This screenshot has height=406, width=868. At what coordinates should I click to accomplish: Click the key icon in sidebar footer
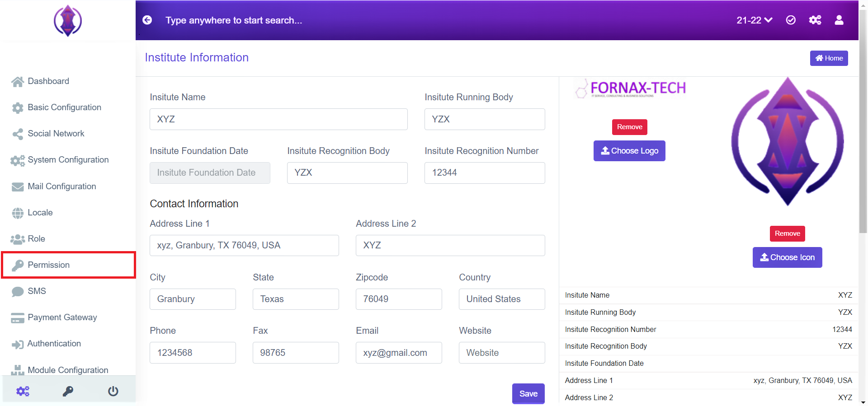point(68,391)
